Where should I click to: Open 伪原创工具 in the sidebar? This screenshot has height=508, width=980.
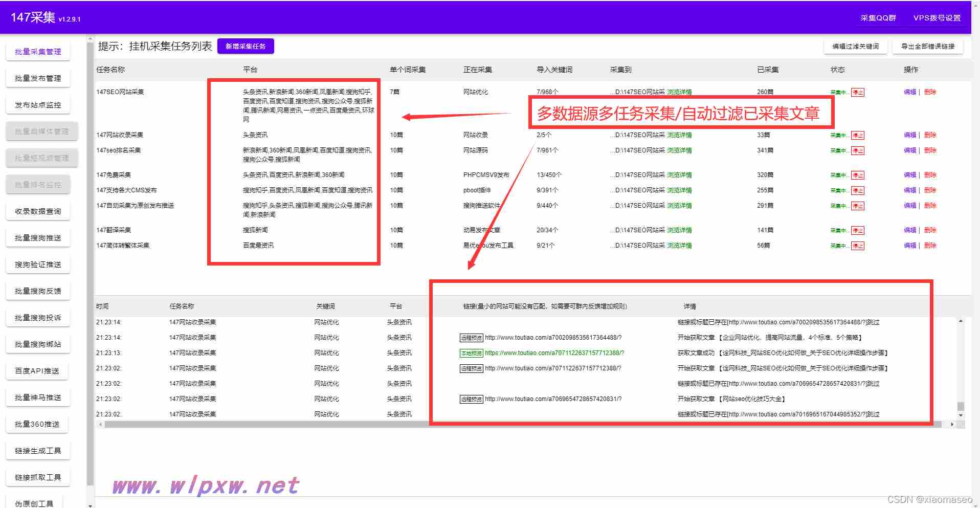coord(34,503)
